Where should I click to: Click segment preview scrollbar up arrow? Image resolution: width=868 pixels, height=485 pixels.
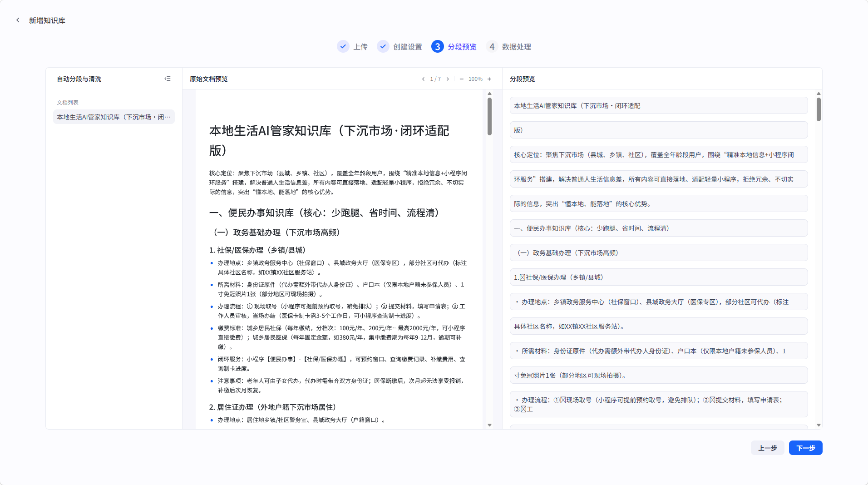(x=819, y=94)
